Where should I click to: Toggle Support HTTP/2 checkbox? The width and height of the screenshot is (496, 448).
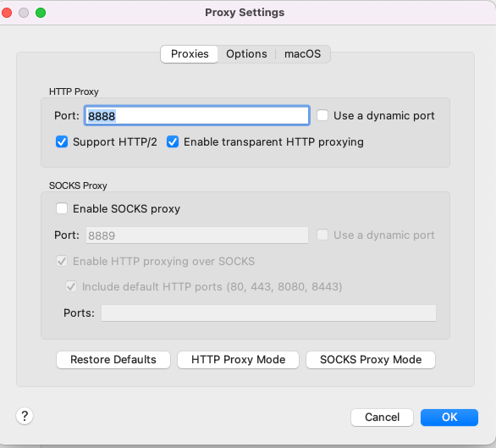[62, 141]
